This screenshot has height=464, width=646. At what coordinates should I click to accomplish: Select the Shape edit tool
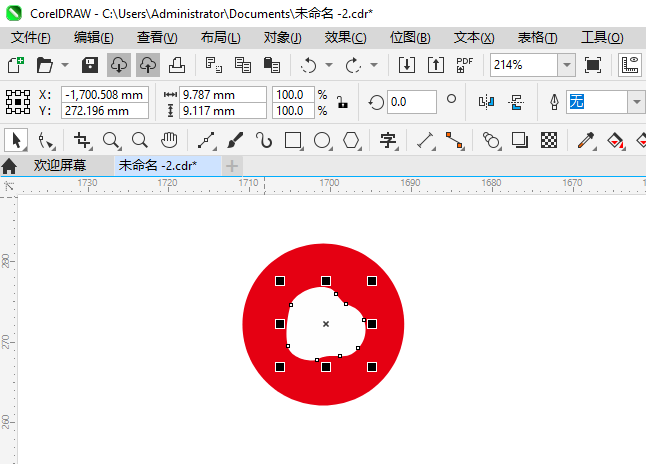[x=45, y=141]
